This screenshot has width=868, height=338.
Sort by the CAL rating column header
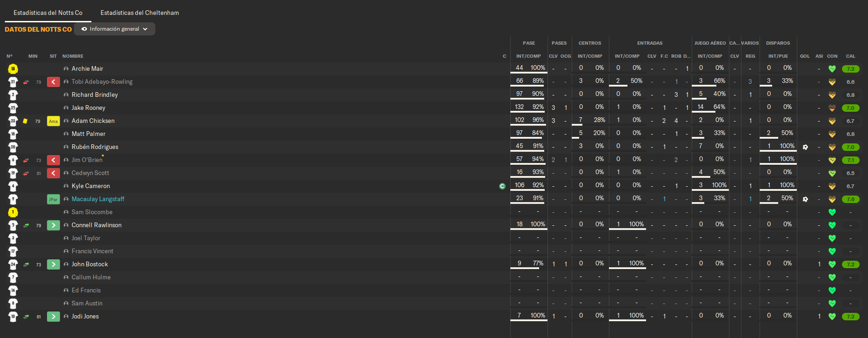tap(850, 56)
